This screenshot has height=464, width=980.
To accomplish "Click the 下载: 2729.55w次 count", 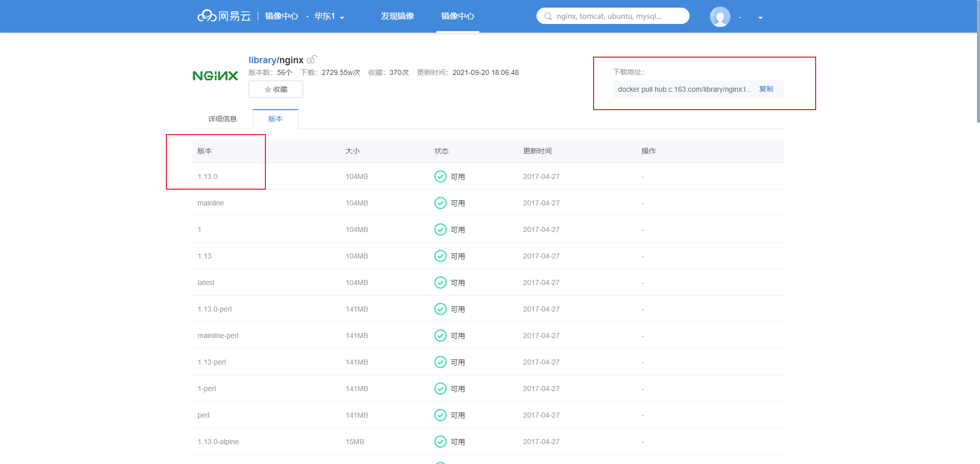I will click(x=330, y=72).
